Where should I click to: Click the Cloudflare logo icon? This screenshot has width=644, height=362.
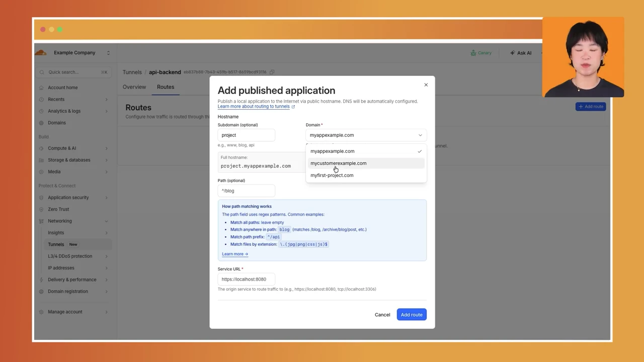pyautogui.click(x=41, y=52)
